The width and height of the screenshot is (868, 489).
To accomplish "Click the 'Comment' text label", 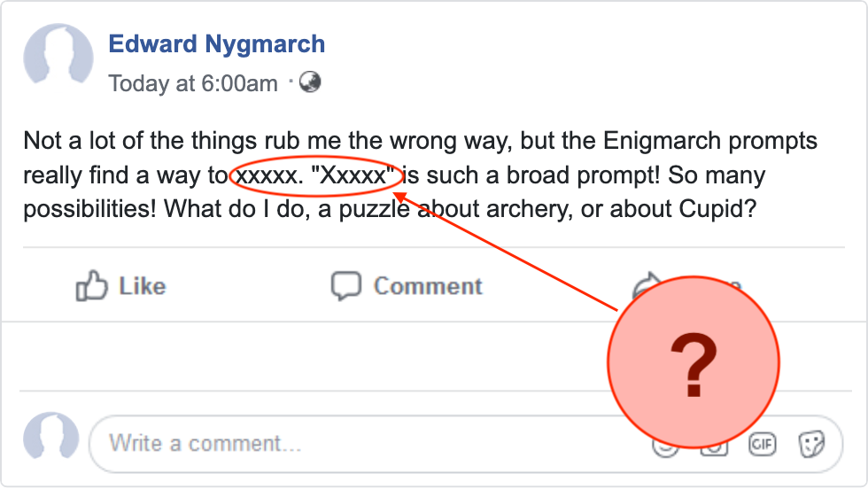I will (428, 286).
